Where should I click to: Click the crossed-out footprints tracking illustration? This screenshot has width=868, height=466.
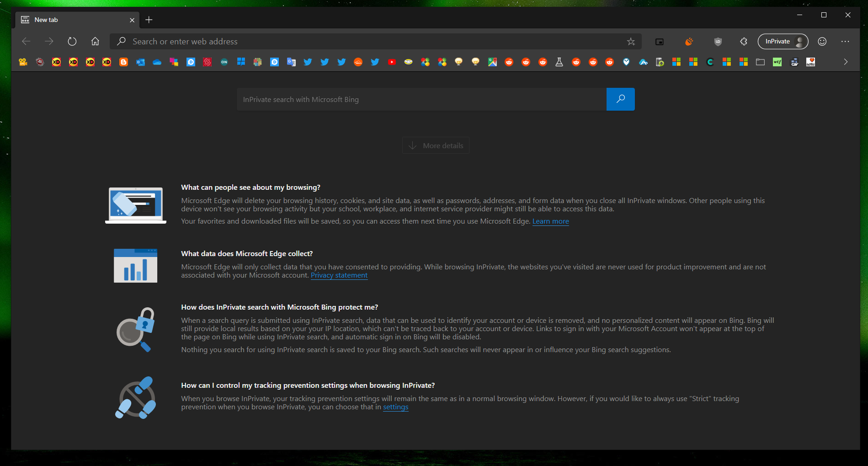[136, 397]
